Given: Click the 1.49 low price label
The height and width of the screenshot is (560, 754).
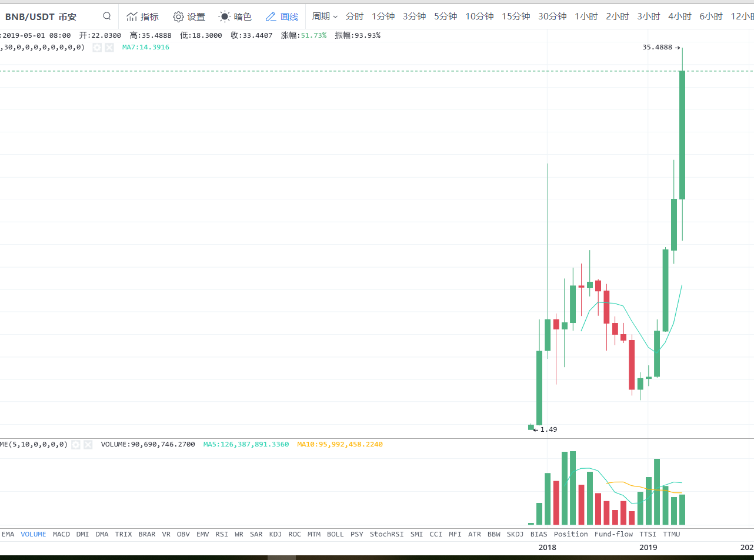Looking at the screenshot, I should click(549, 429).
